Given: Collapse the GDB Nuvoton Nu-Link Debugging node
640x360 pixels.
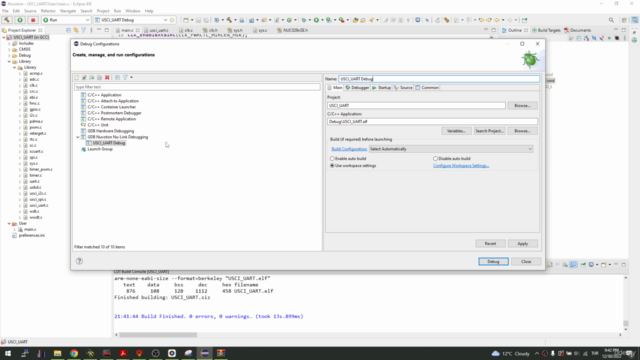Looking at the screenshot, I should pos(78,137).
